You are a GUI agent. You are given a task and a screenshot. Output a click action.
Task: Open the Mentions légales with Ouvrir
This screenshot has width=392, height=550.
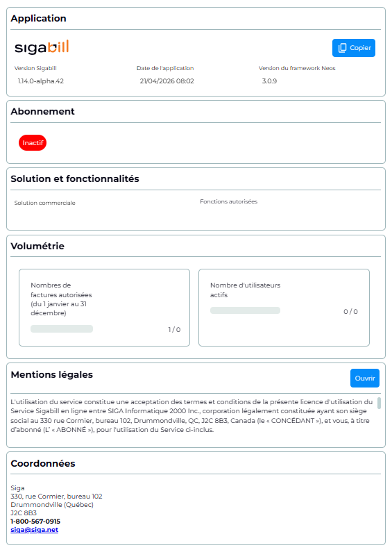pos(365,378)
